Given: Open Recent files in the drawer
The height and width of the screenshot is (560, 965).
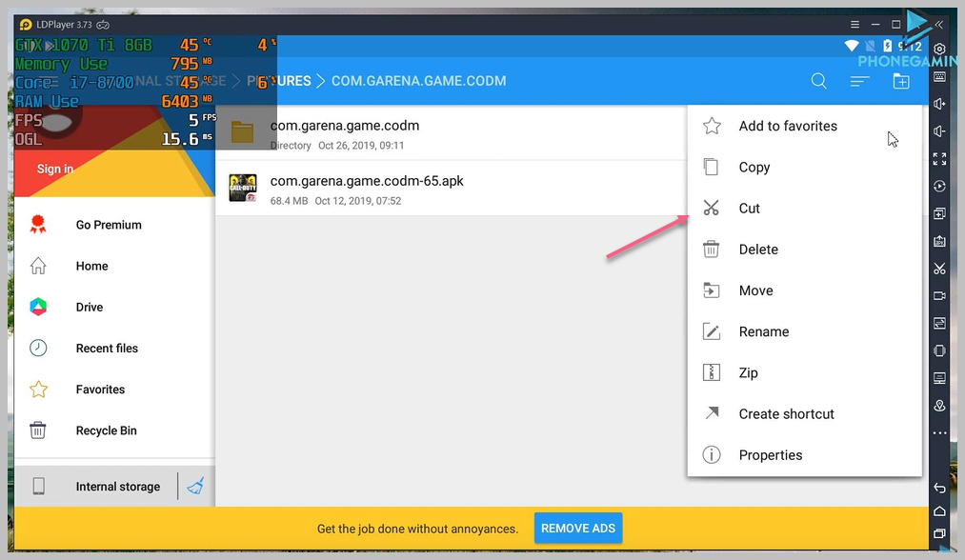Looking at the screenshot, I should click(114, 349).
